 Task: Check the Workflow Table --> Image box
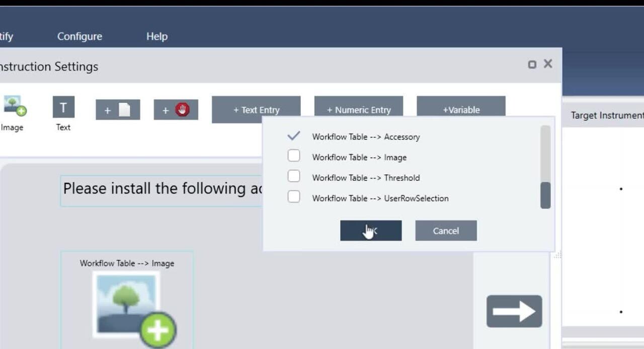coord(294,156)
